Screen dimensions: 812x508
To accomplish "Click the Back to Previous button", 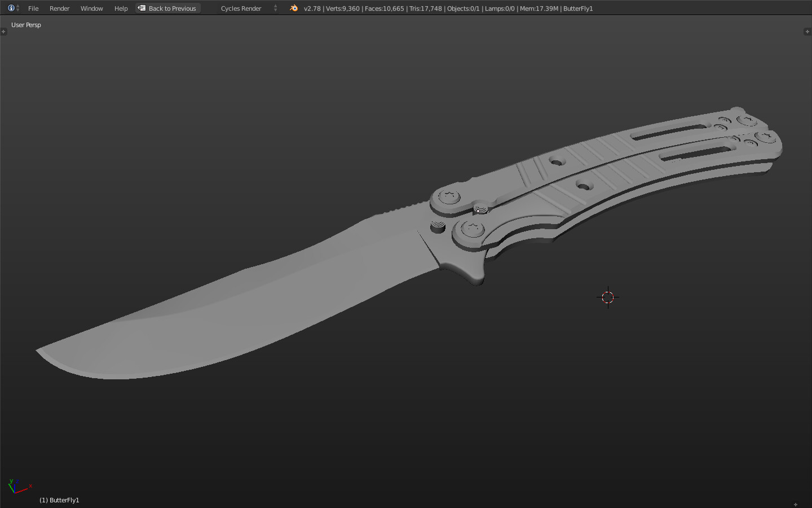I will tap(168, 8).
